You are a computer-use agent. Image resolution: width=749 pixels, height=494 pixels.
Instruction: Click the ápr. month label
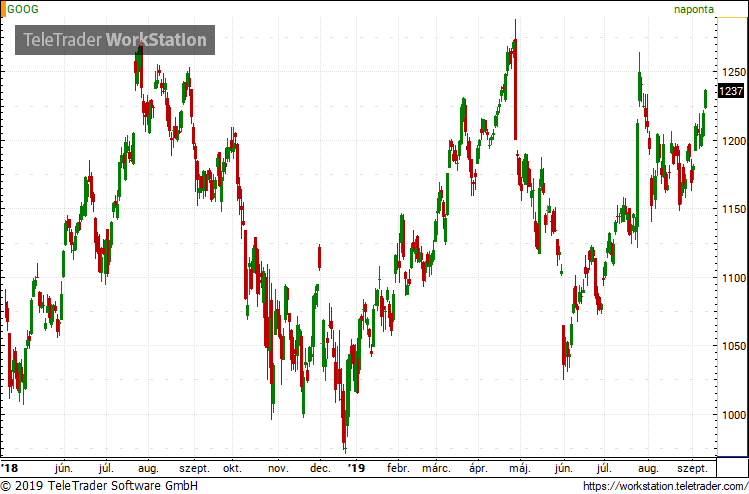tap(478, 468)
